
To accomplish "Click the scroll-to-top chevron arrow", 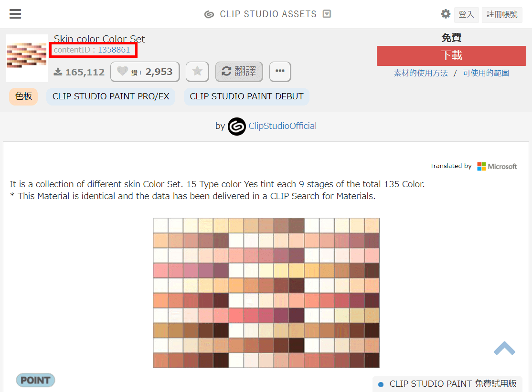I will (504, 348).
